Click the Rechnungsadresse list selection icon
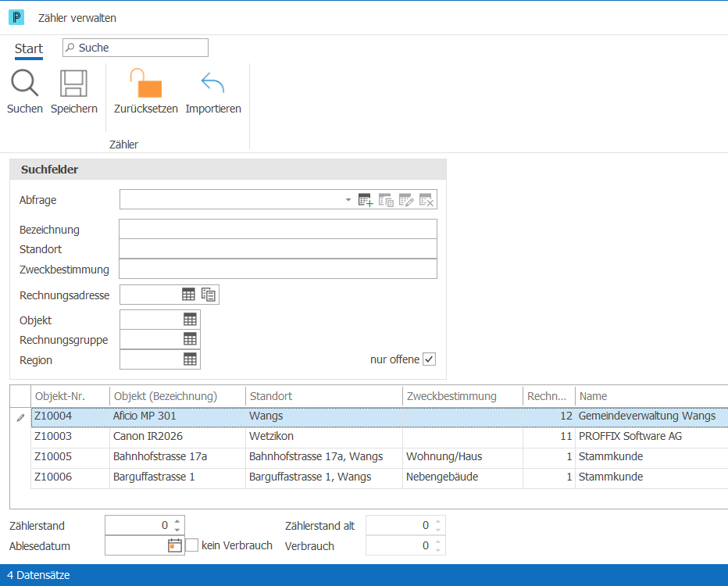 click(209, 295)
